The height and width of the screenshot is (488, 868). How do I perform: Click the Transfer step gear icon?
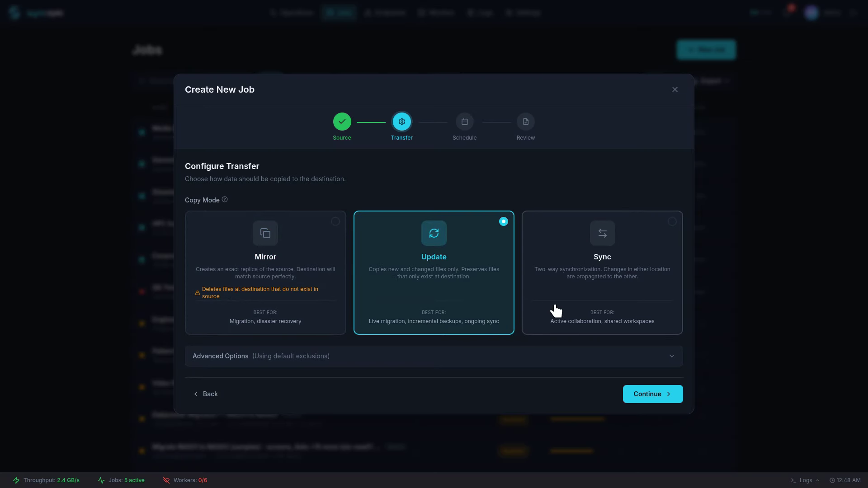401,122
